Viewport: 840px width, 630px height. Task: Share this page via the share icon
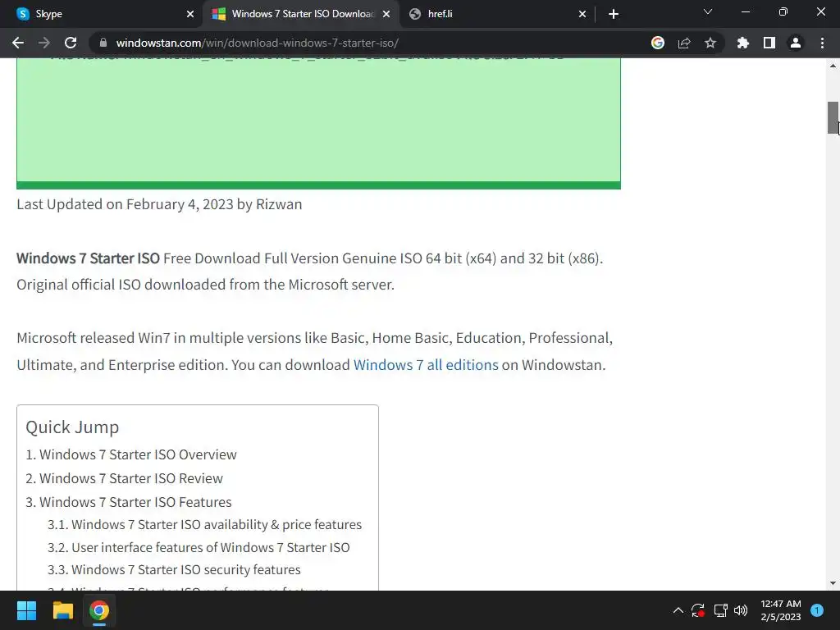click(x=684, y=43)
